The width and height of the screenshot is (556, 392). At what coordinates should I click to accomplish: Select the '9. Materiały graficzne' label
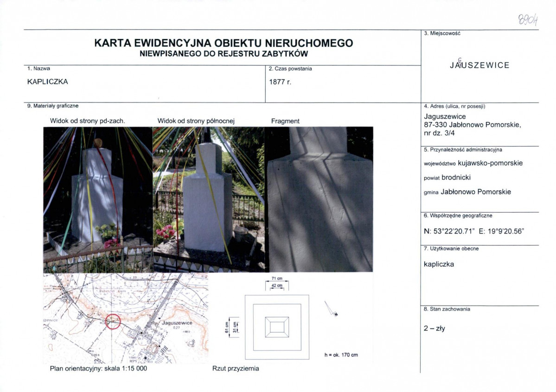[x=53, y=106]
